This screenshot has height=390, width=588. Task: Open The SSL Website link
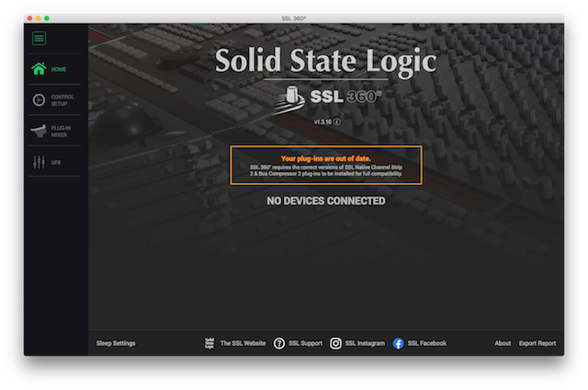pos(243,343)
